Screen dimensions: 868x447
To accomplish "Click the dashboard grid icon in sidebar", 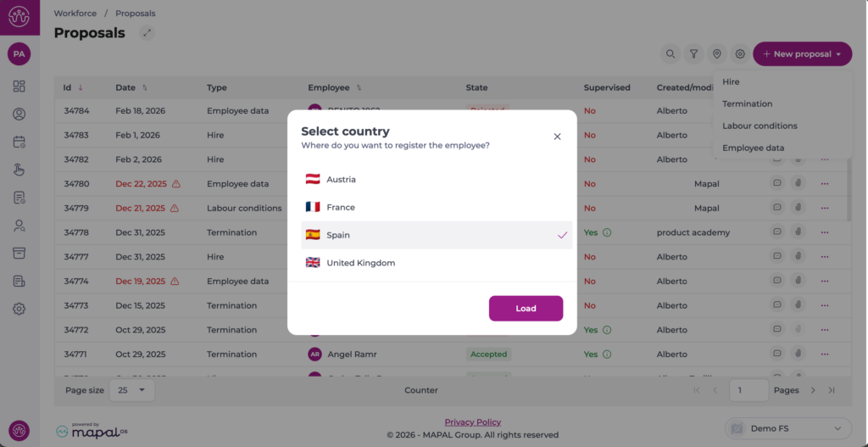I will (19, 87).
